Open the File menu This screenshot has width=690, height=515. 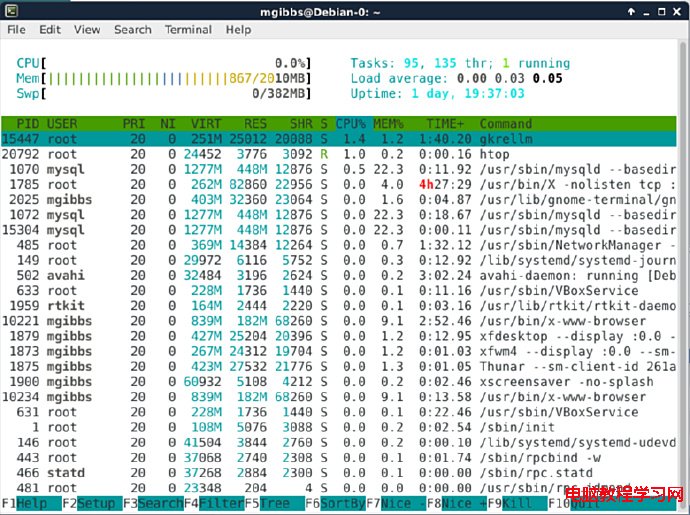pyautogui.click(x=16, y=29)
